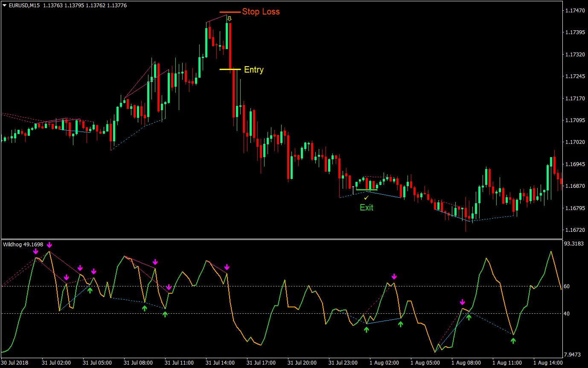This screenshot has height=368, width=588.
Task: Click the green Exit label
Action: pos(367,208)
